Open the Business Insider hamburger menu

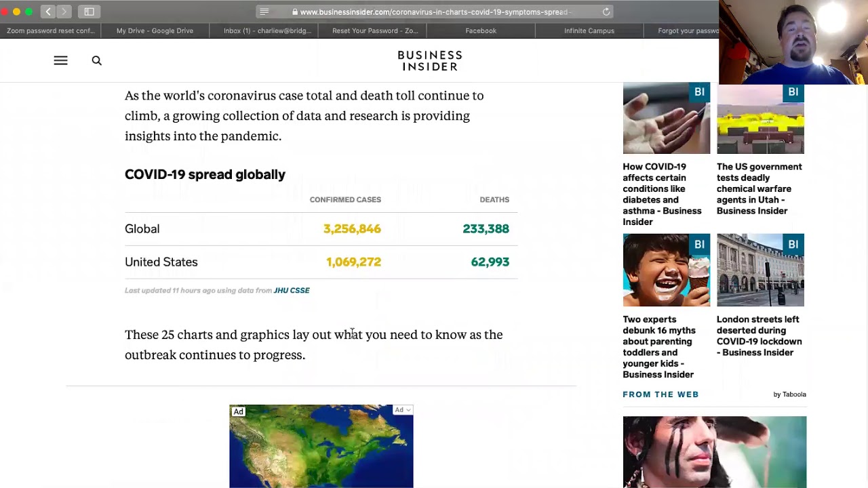(x=60, y=61)
